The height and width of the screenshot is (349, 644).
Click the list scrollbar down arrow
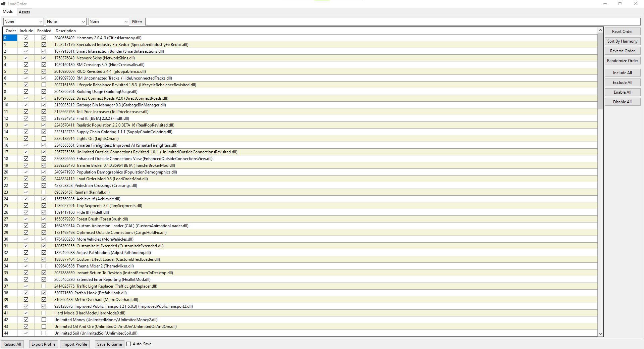[600, 334]
